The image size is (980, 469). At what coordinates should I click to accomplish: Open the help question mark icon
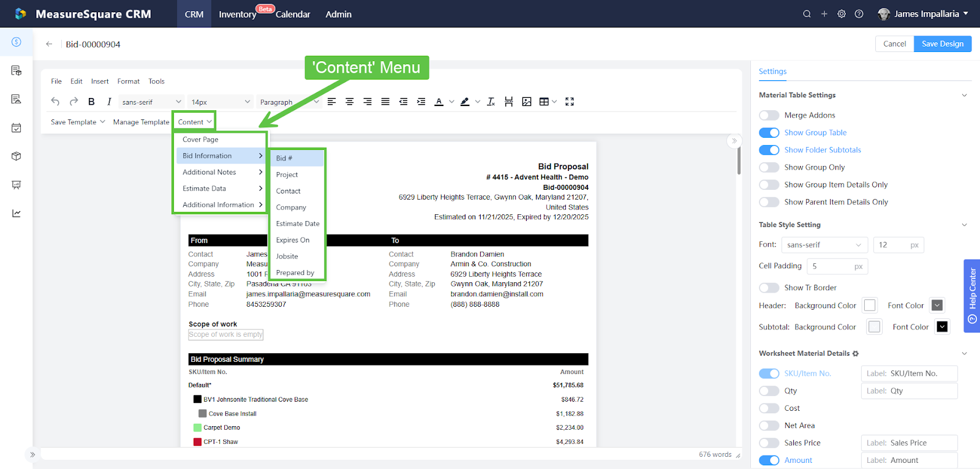859,14
